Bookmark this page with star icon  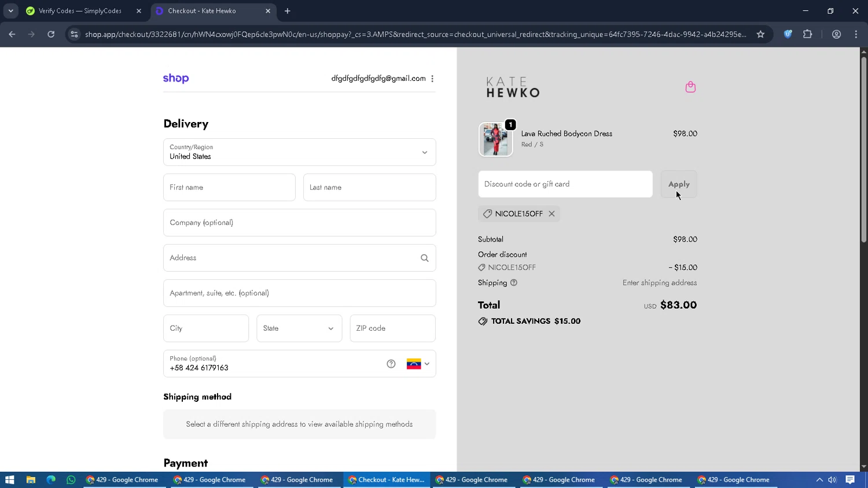pyautogui.click(x=760, y=34)
